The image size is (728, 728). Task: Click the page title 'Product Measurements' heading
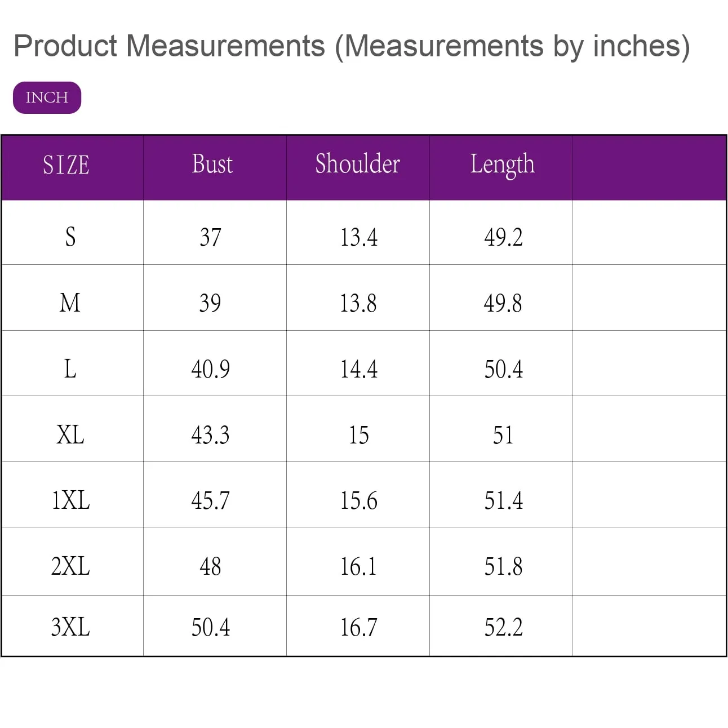(352, 46)
